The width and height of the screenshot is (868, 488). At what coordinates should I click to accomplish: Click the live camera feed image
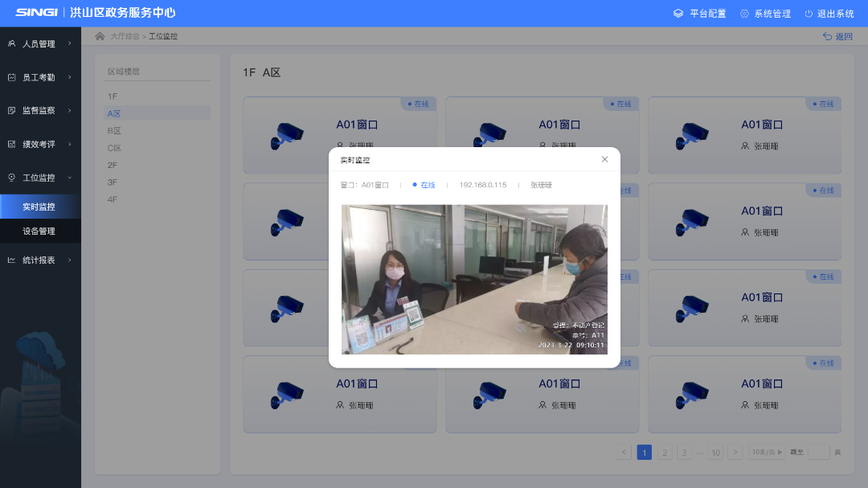474,279
